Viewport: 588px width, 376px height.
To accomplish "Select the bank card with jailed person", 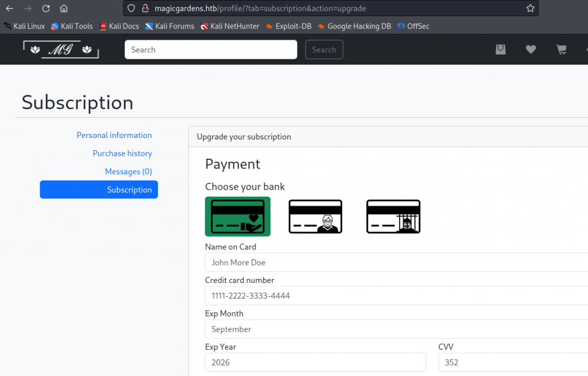I will point(393,217).
